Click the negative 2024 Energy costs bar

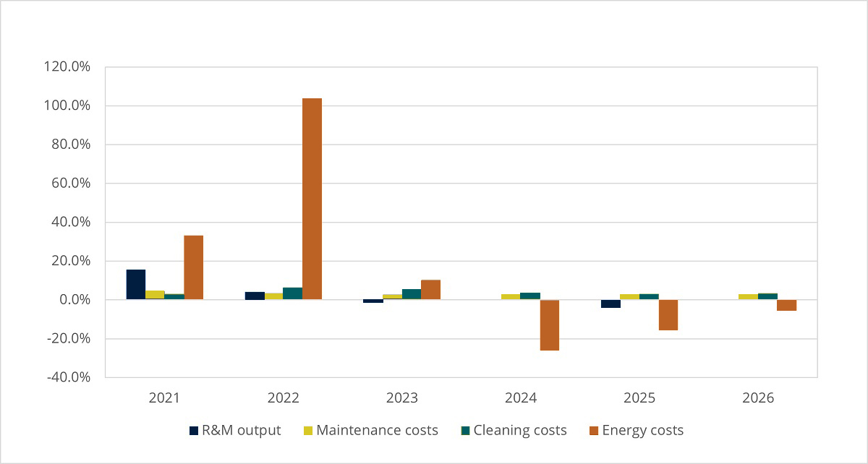click(550, 325)
